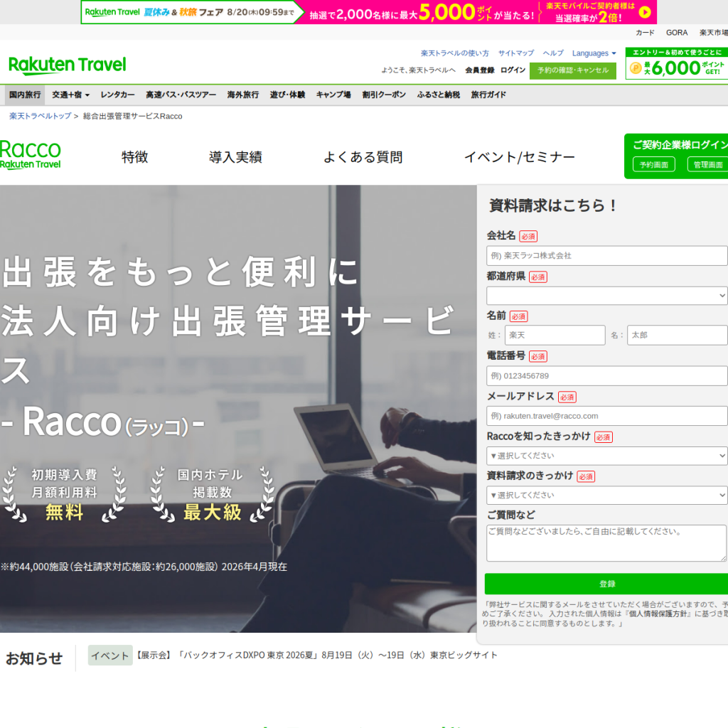This screenshot has height=728, width=728.
Task: Go to the 導入実績 section
Action: 235,157
